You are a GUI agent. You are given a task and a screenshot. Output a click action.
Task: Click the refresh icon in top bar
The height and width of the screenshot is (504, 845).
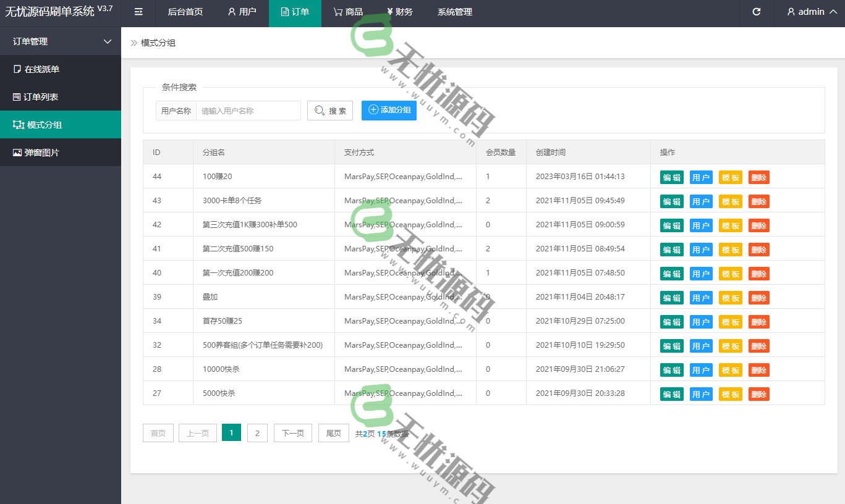(756, 12)
